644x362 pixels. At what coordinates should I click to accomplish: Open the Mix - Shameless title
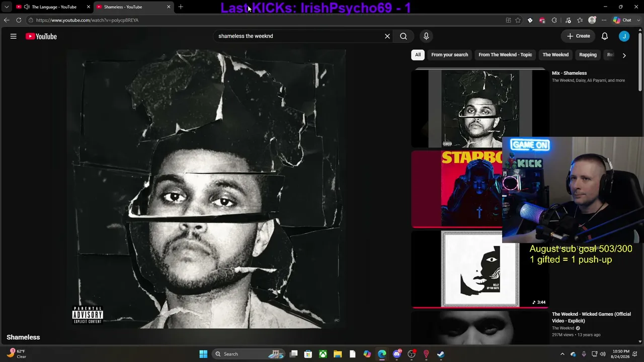click(569, 73)
